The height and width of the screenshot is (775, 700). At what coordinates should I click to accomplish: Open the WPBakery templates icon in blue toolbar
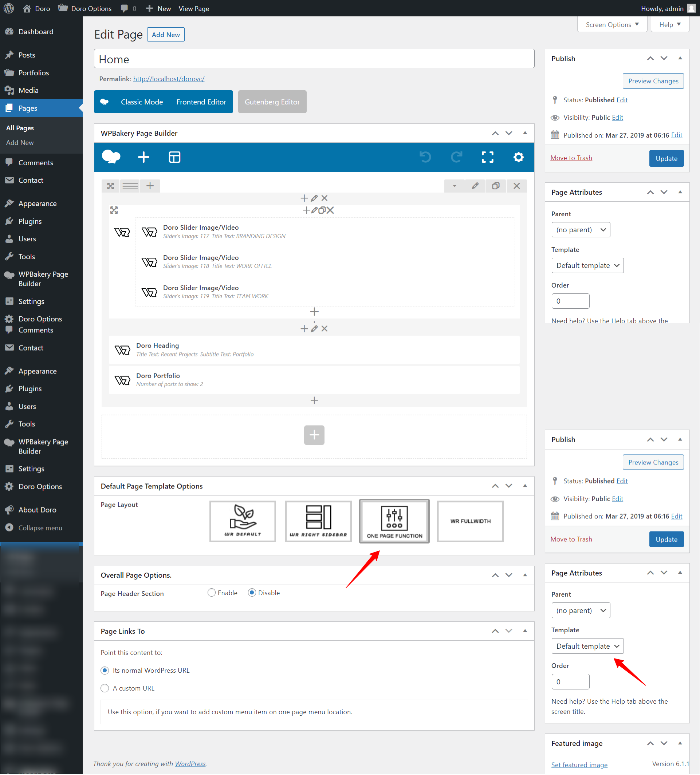click(174, 157)
